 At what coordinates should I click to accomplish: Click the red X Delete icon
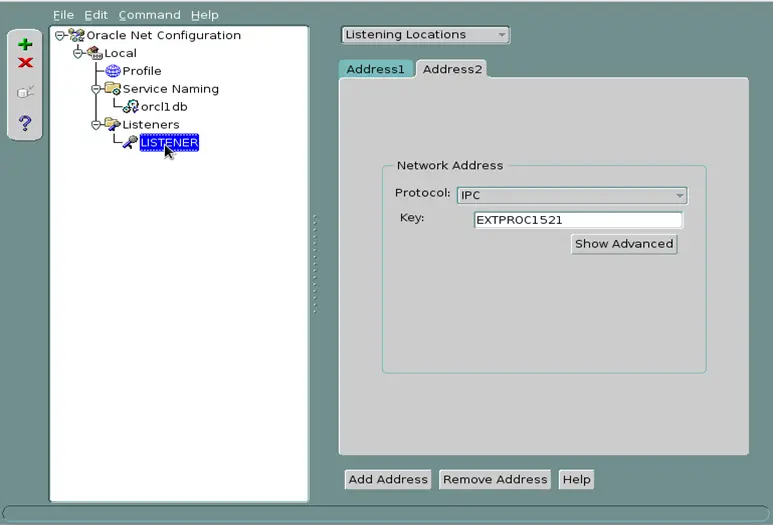click(25, 63)
